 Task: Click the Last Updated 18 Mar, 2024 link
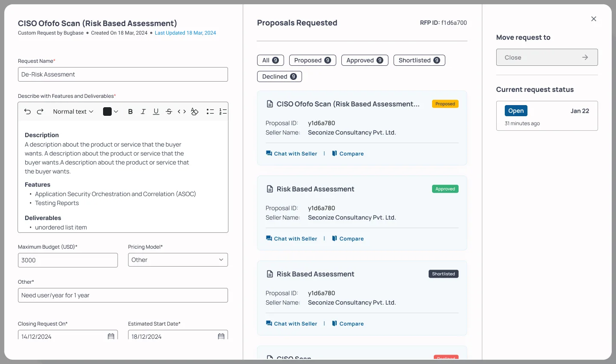(185, 33)
